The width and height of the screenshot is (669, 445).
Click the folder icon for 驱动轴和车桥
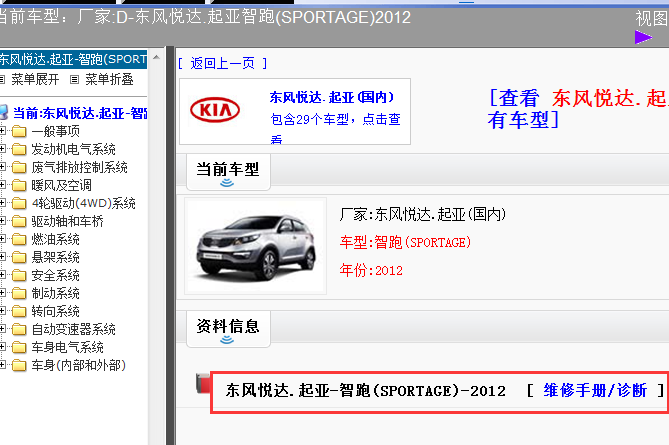point(19,221)
